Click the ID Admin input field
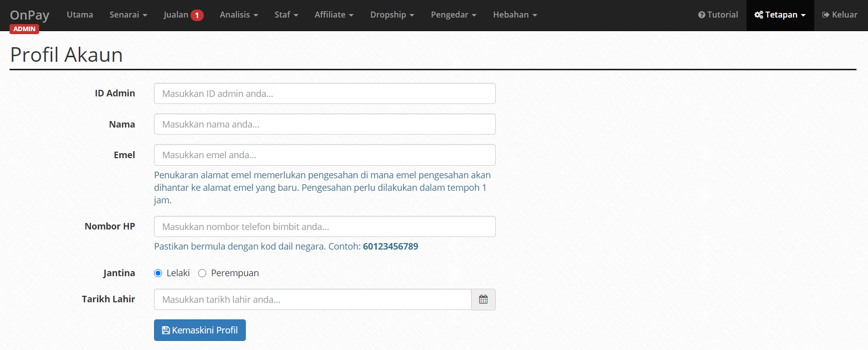The width and height of the screenshot is (868, 350). tap(325, 93)
